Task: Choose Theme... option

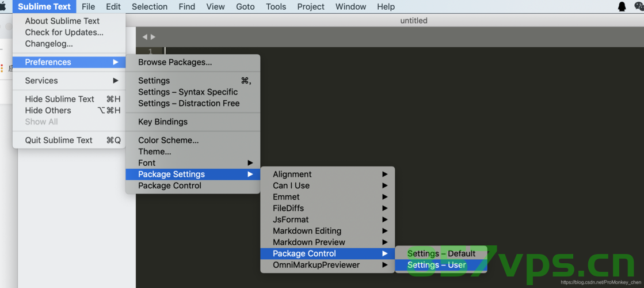Action: (x=193, y=151)
